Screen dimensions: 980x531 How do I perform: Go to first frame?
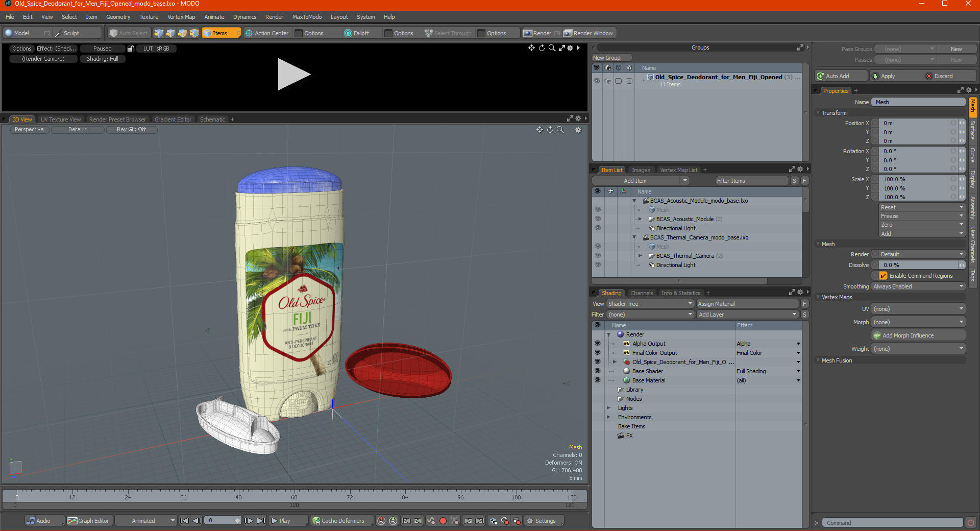pos(185,521)
